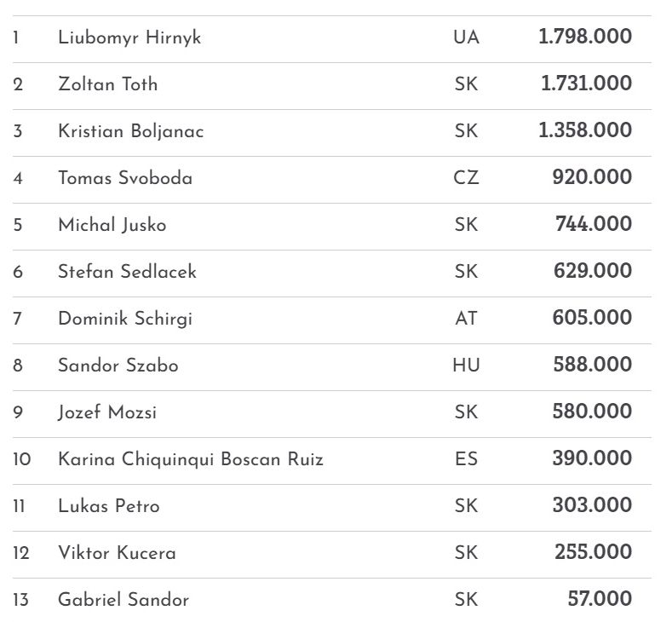Click the UA country code

click(x=467, y=37)
